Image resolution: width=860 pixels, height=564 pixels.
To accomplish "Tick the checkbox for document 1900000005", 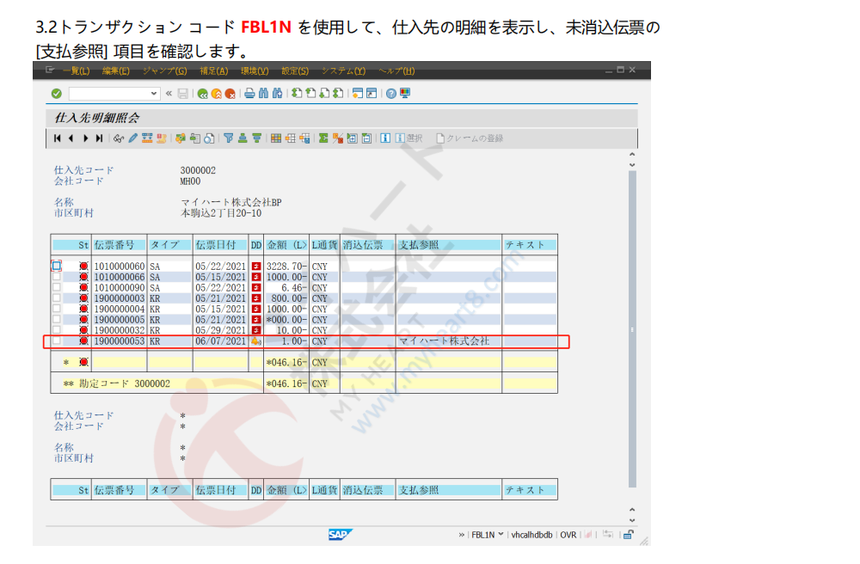I will pyautogui.click(x=56, y=319).
